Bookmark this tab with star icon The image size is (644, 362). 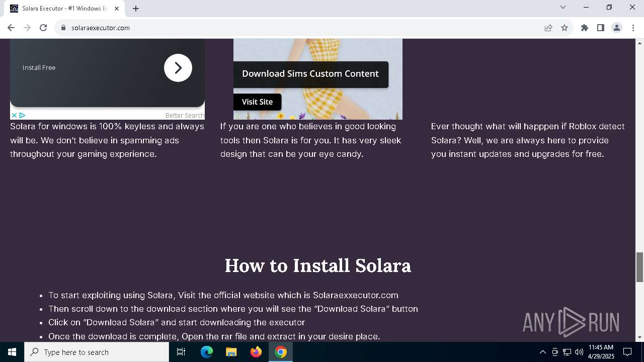[x=565, y=28]
